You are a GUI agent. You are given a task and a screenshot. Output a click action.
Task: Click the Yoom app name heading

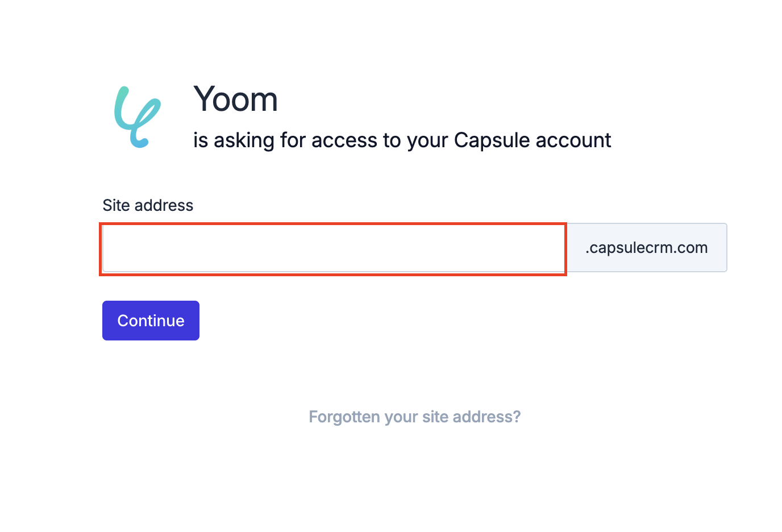[x=235, y=99]
